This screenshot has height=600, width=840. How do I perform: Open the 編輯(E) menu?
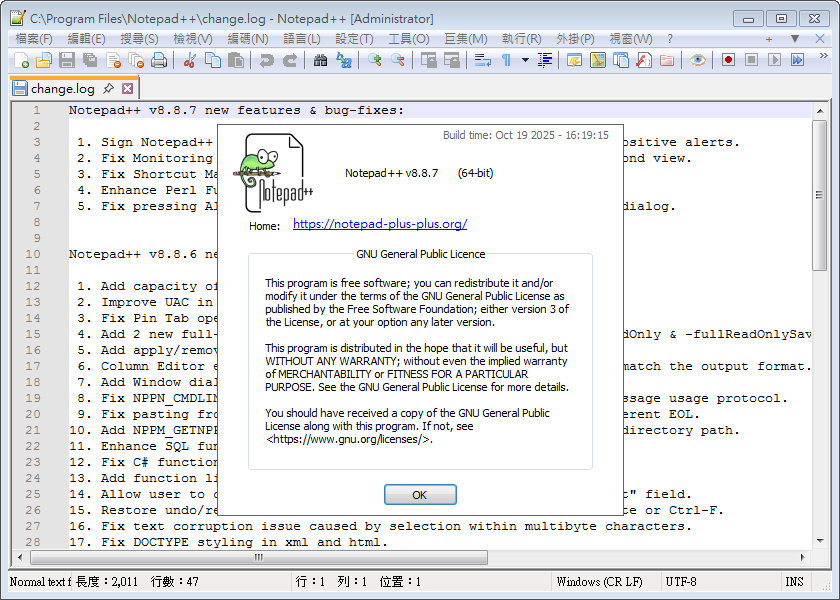pyautogui.click(x=87, y=39)
